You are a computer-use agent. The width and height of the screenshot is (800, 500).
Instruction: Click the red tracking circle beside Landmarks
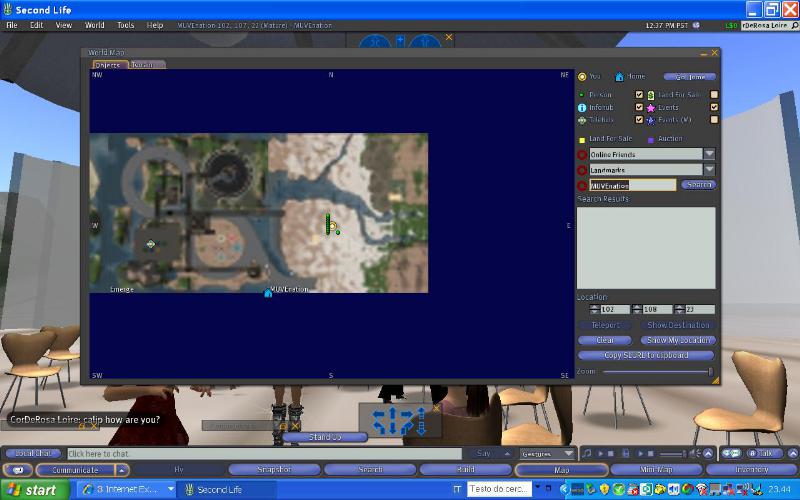click(x=582, y=170)
